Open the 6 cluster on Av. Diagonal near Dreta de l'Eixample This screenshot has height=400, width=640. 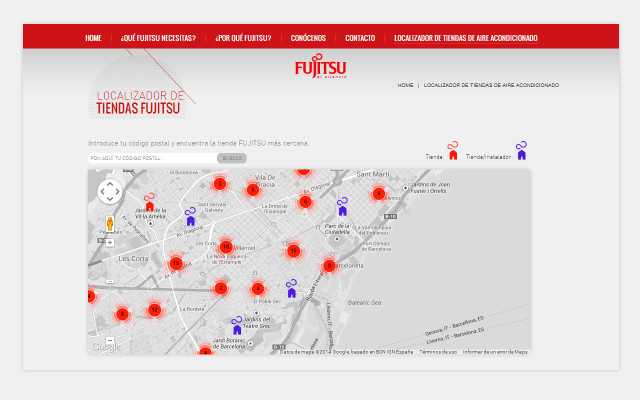pos(305,201)
